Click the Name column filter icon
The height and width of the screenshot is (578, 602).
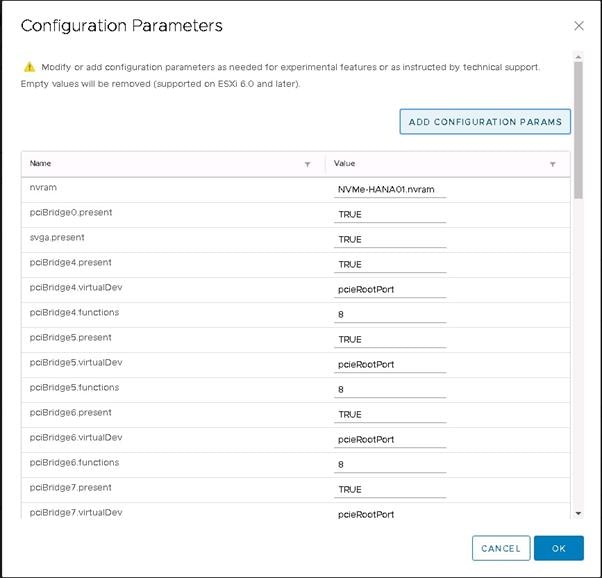(307, 164)
